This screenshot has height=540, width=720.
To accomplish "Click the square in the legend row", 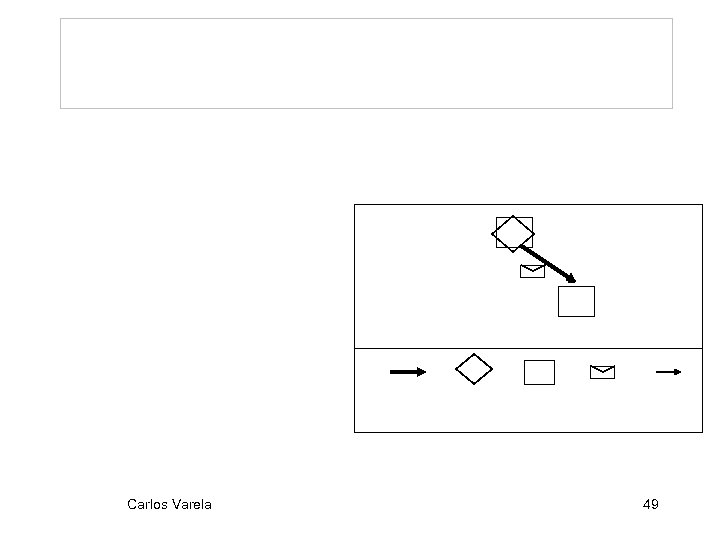I will click(539, 372).
